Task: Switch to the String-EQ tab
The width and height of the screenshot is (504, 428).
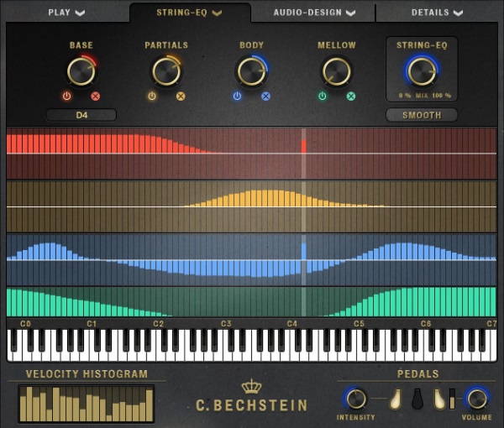Action: click(x=190, y=13)
